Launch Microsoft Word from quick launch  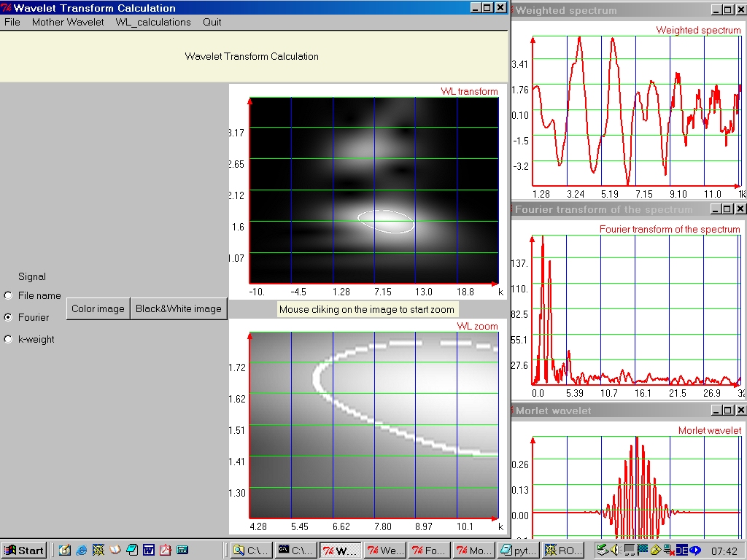(149, 551)
